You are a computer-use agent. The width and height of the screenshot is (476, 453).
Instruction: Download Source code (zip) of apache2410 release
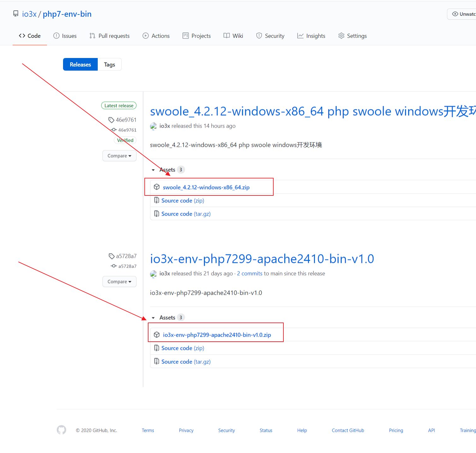[x=183, y=348]
